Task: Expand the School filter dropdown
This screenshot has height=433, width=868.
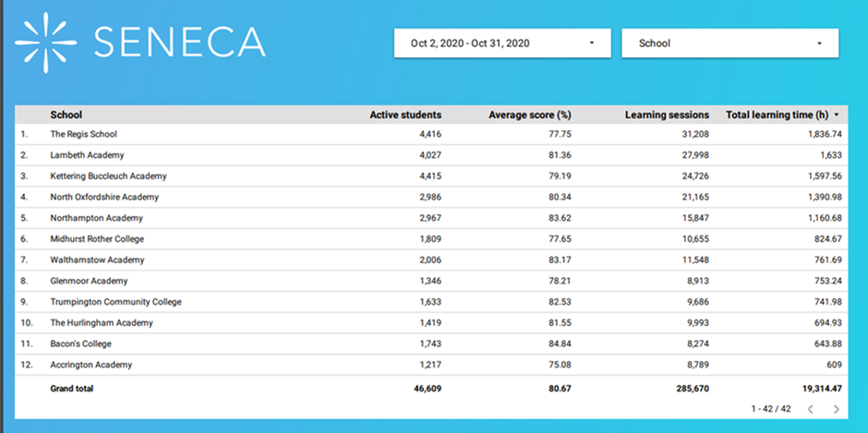Action: click(x=729, y=43)
